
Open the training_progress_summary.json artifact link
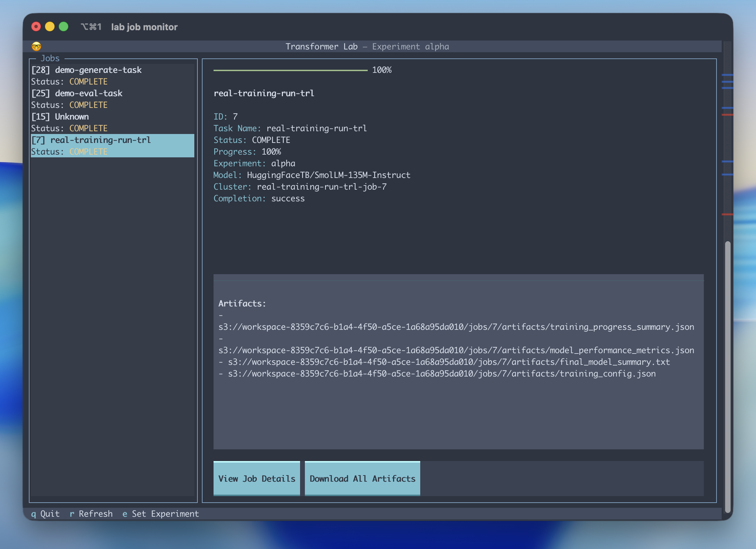pos(456,327)
